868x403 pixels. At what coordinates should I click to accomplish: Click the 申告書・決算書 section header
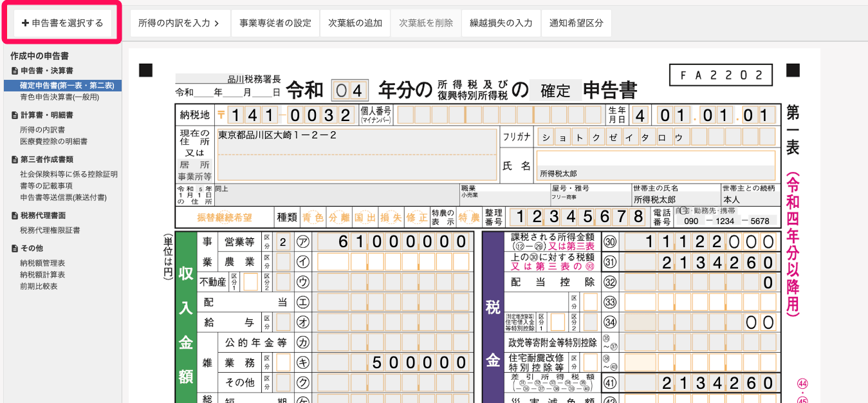pyautogui.click(x=42, y=71)
